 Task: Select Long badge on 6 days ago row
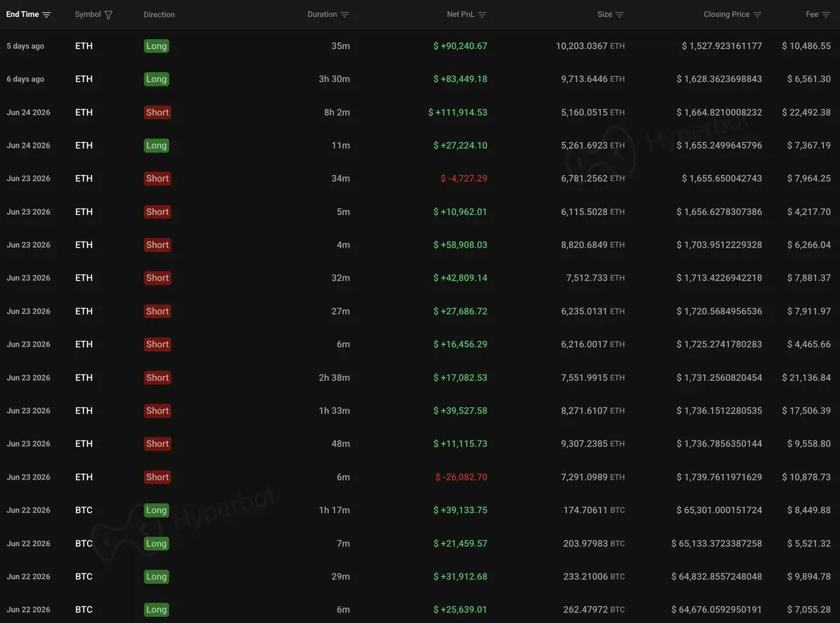tap(156, 79)
